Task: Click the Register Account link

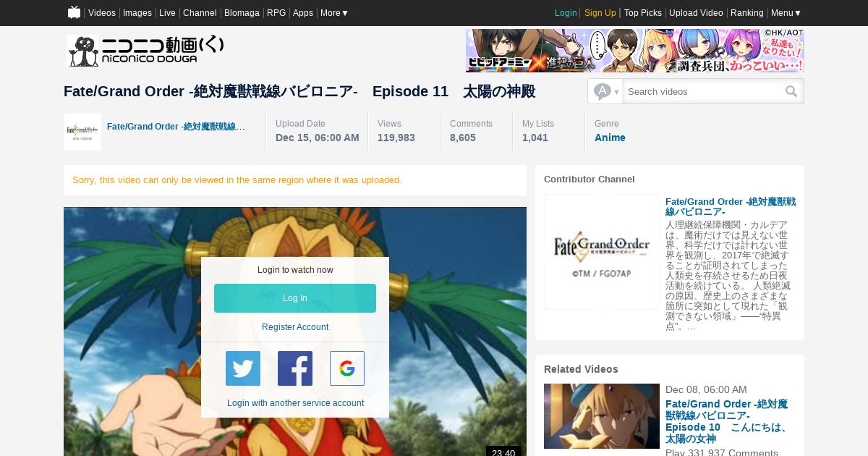Action: pos(295,327)
